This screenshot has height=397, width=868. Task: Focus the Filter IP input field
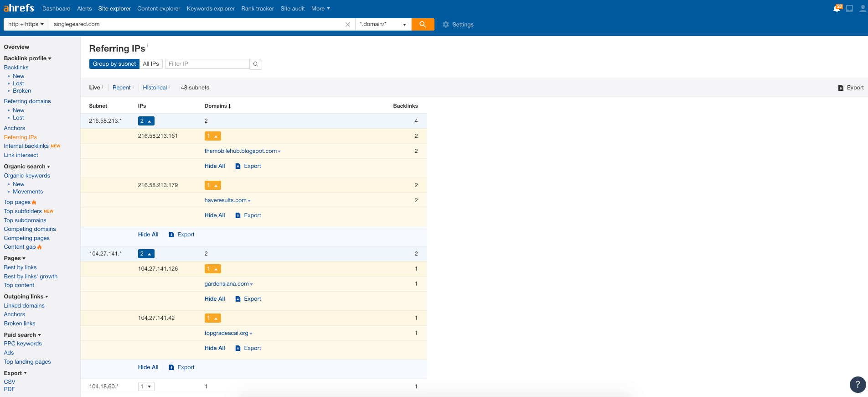click(207, 64)
